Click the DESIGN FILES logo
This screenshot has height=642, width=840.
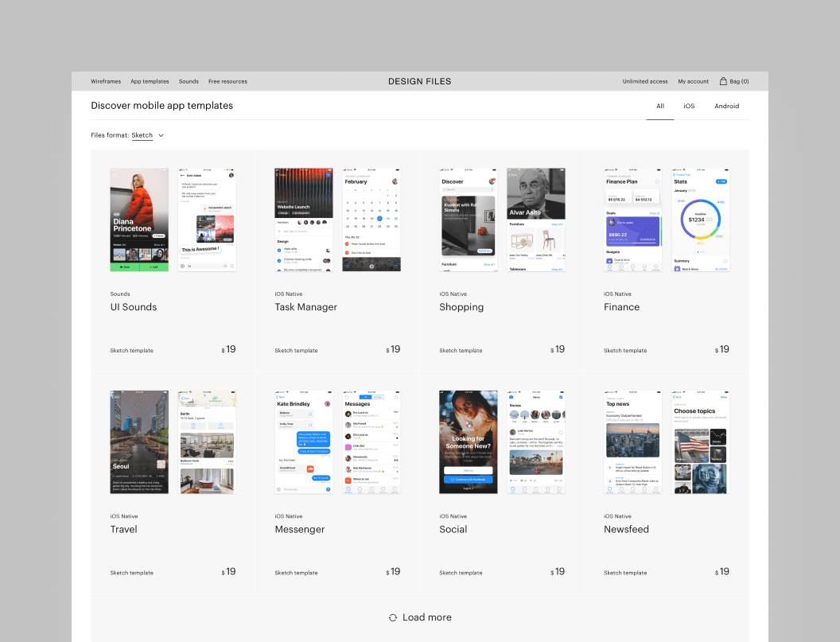click(419, 81)
